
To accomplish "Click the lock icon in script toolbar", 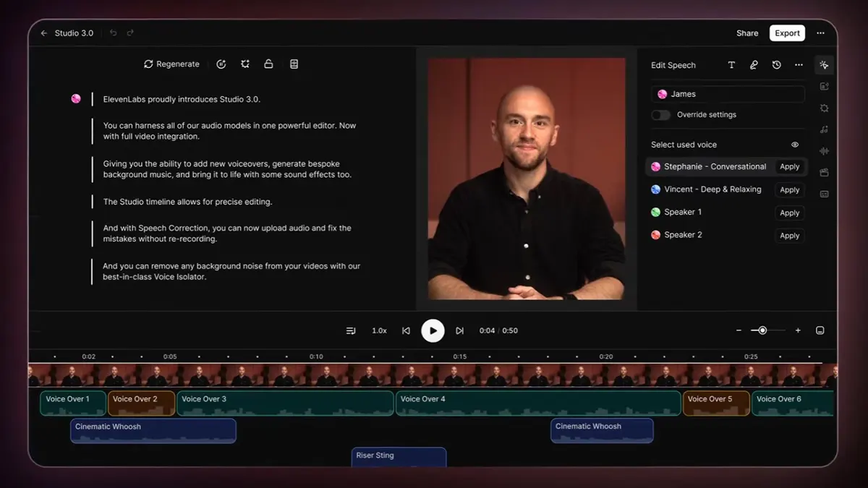I will [x=268, y=64].
